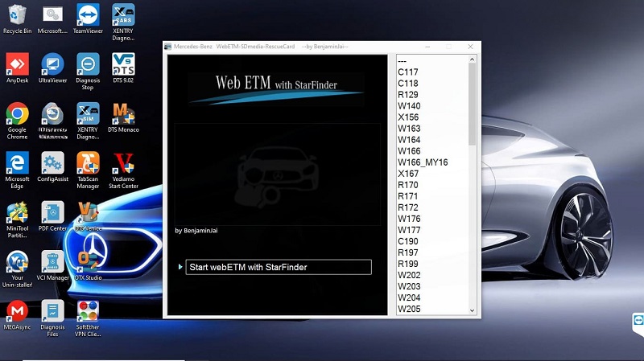
Task: Pick X156 in the model list
Action: point(408,117)
